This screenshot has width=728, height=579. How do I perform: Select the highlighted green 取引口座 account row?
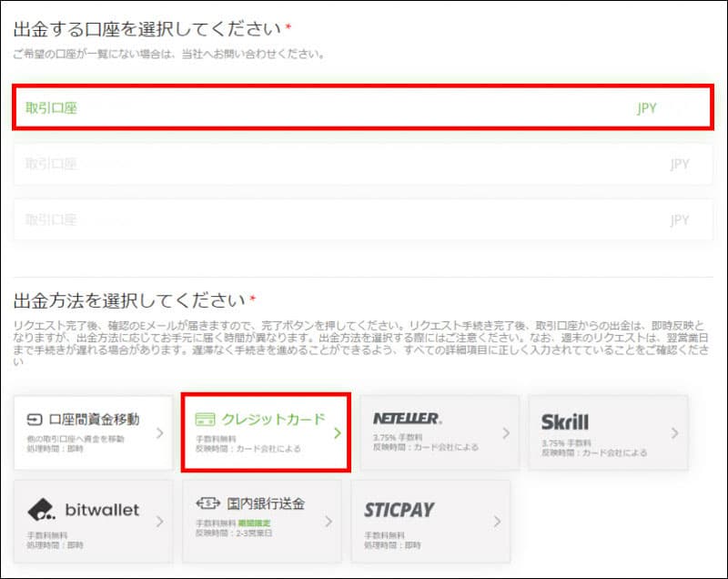(363, 108)
